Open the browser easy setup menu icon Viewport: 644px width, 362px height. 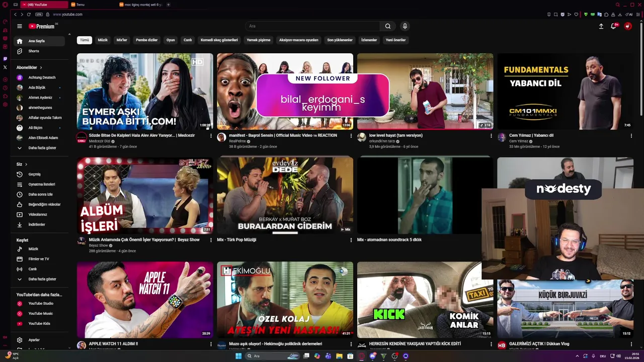coord(639,15)
